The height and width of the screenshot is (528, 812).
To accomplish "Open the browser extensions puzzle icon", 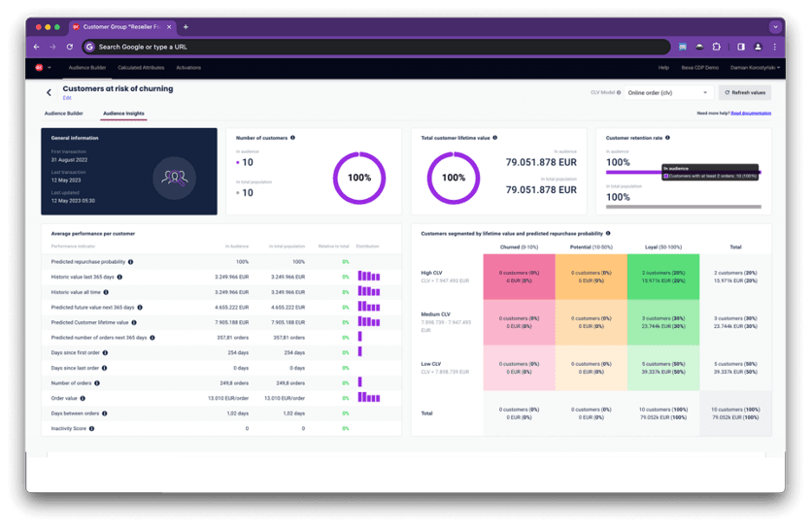I will pyautogui.click(x=717, y=47).
